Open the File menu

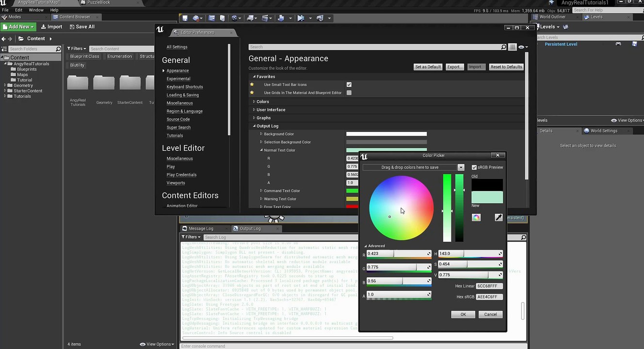[5, 10]
